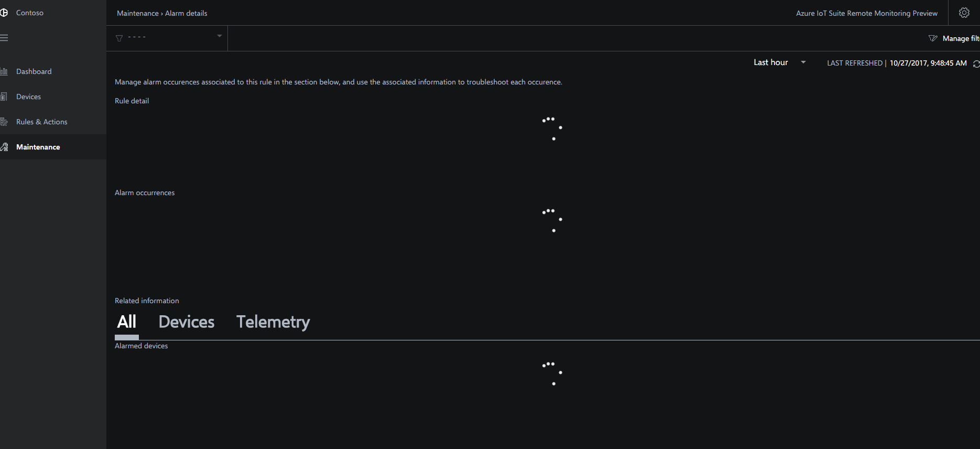The width and height of the screenshot is (980, 449).
Task: Click the Manage filters edit icon
Action: coord(933,38)
